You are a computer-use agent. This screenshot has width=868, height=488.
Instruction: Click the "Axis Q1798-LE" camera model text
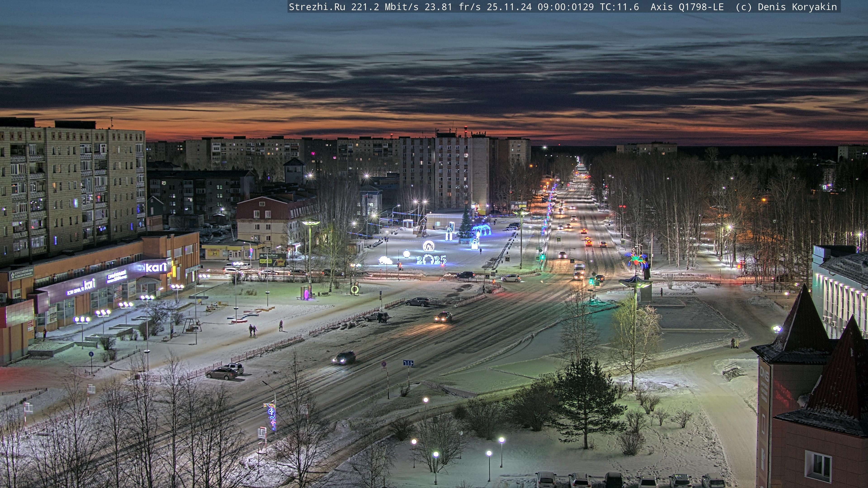click(687, 7)
